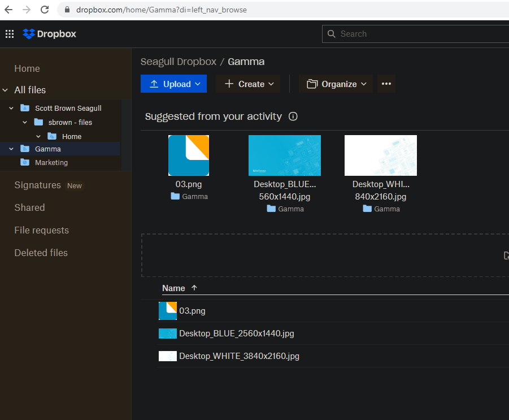
Task: Open the app grid launcher icon
Action: pyautogui.click(x=10, y=34)
